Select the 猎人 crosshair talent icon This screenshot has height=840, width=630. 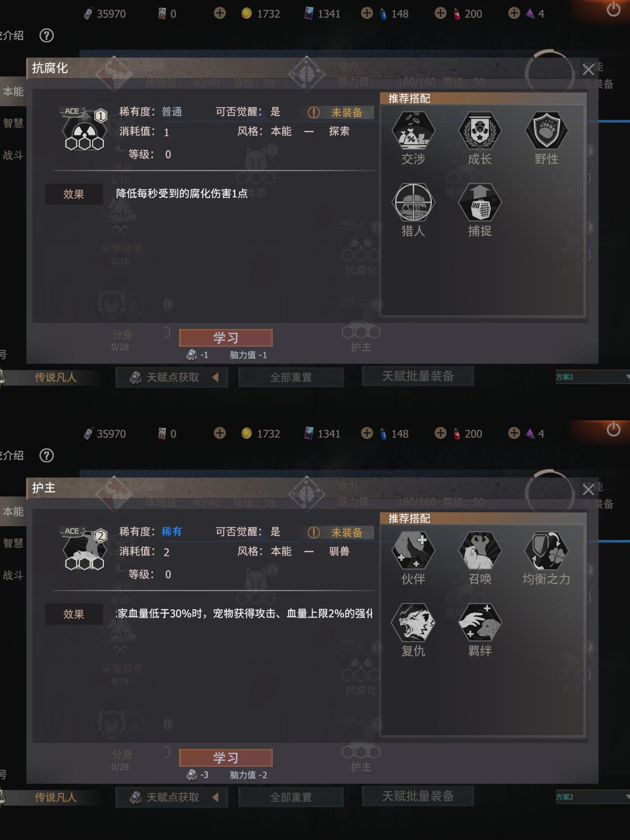point(413,203)
